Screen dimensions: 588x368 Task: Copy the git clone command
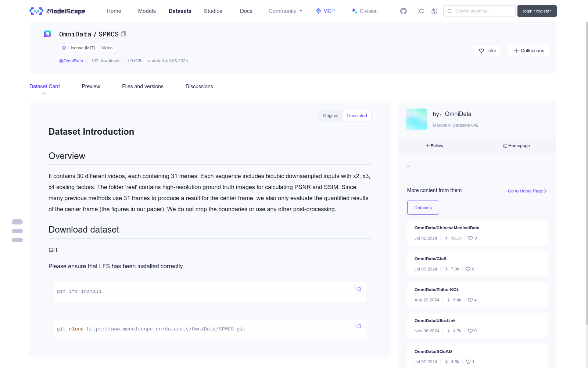pyautogui.click(x=359, y=326)
